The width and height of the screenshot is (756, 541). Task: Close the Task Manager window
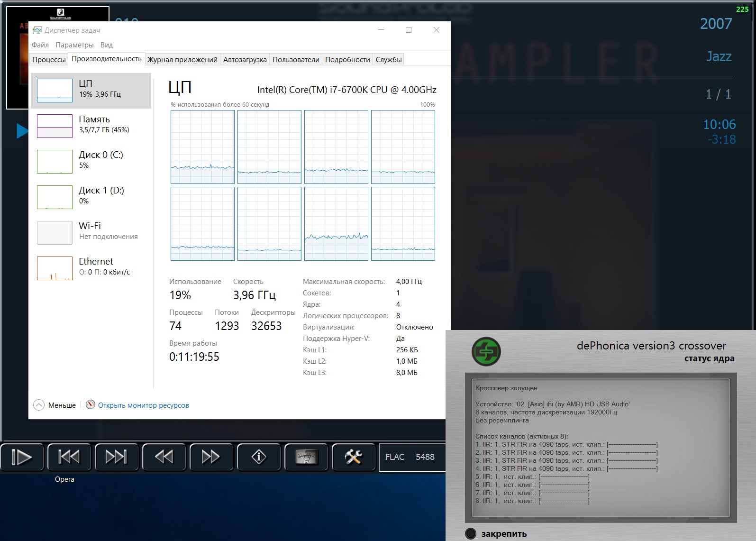coord(437,30)
